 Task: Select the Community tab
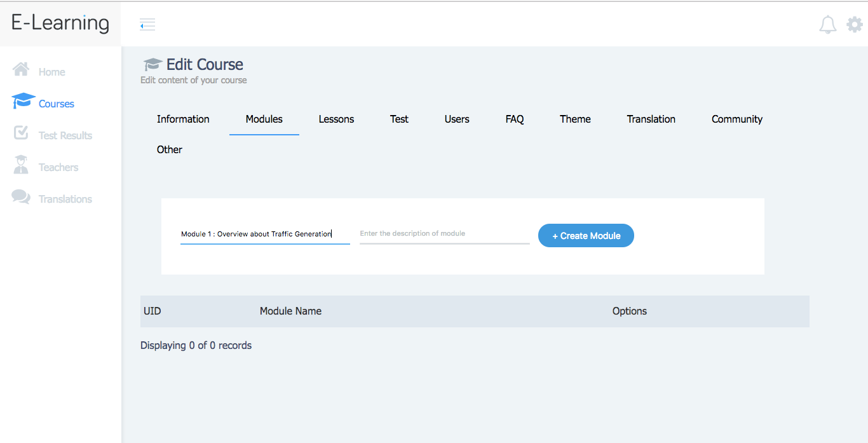(737, 119)
